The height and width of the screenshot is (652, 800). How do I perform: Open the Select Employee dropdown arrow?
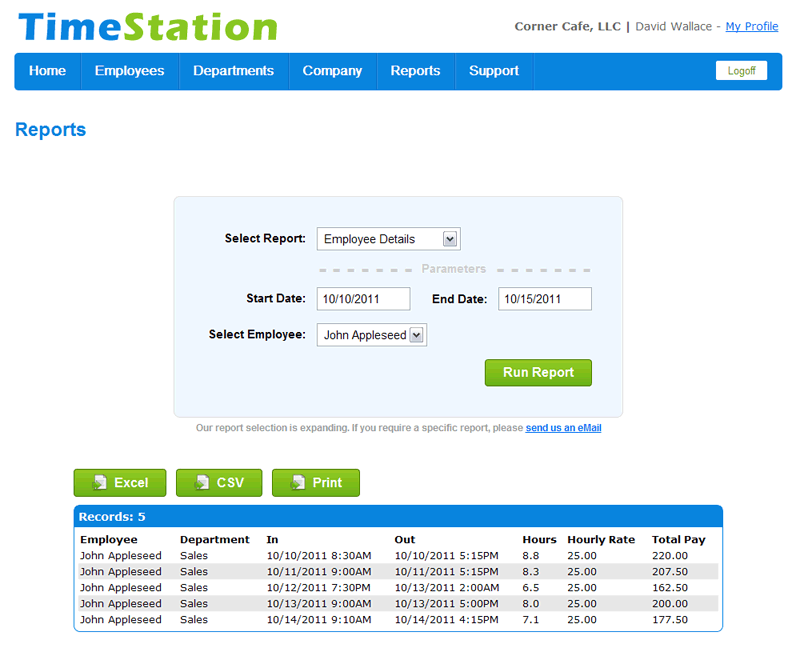[416, 335]
